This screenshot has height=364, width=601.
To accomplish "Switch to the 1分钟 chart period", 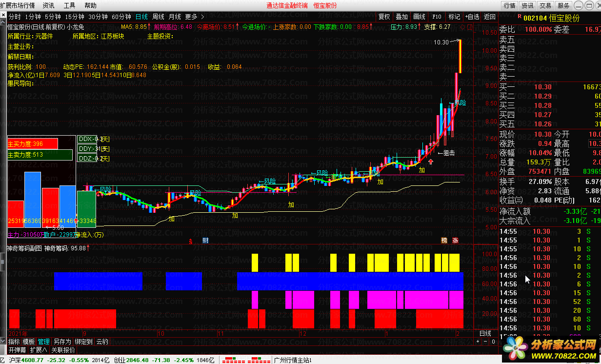I will [33, 17].
